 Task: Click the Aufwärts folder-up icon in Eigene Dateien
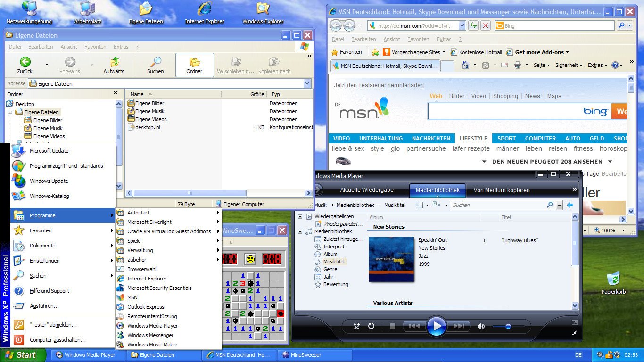coord(115,62)
